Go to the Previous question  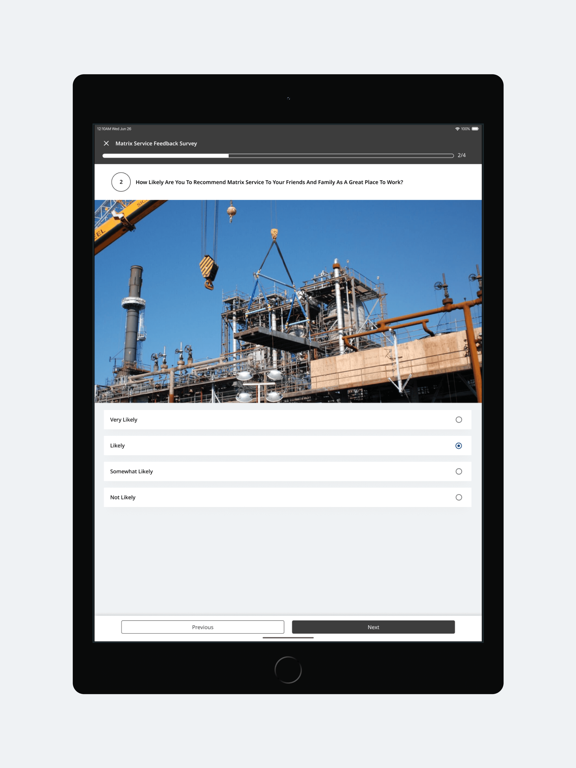tap(203, 627)
